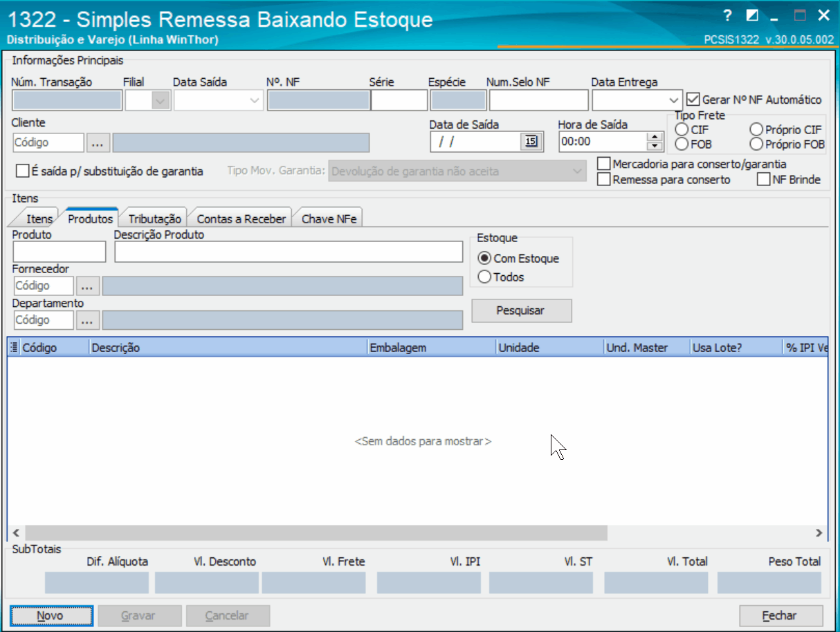
Task: Open Cliente lookup ellipsis button
Action: [97, 143]
